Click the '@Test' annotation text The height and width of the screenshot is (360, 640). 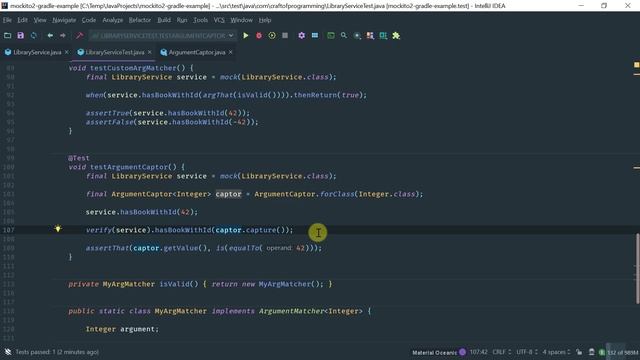[x=79, y=158]
